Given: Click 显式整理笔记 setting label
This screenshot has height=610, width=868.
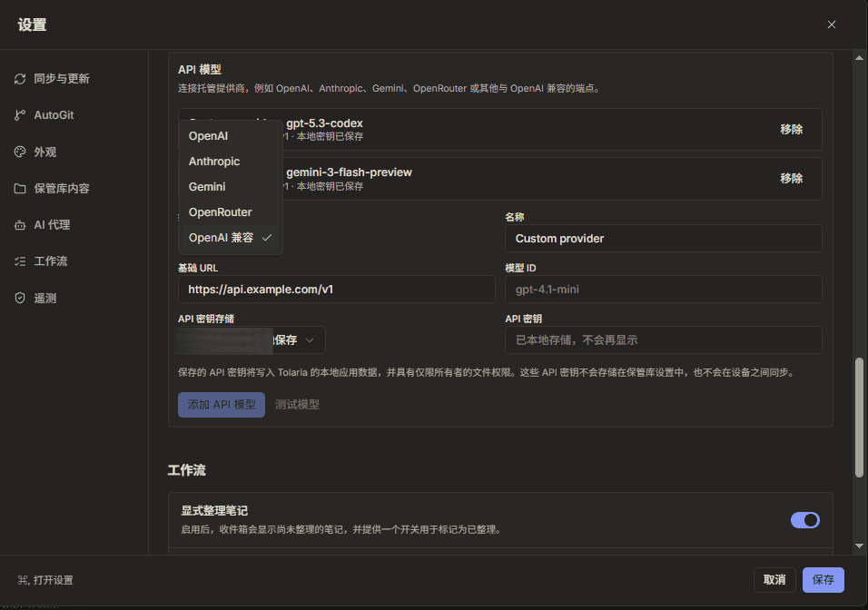Looking at the screenshot, I should [x=214, y=511].
